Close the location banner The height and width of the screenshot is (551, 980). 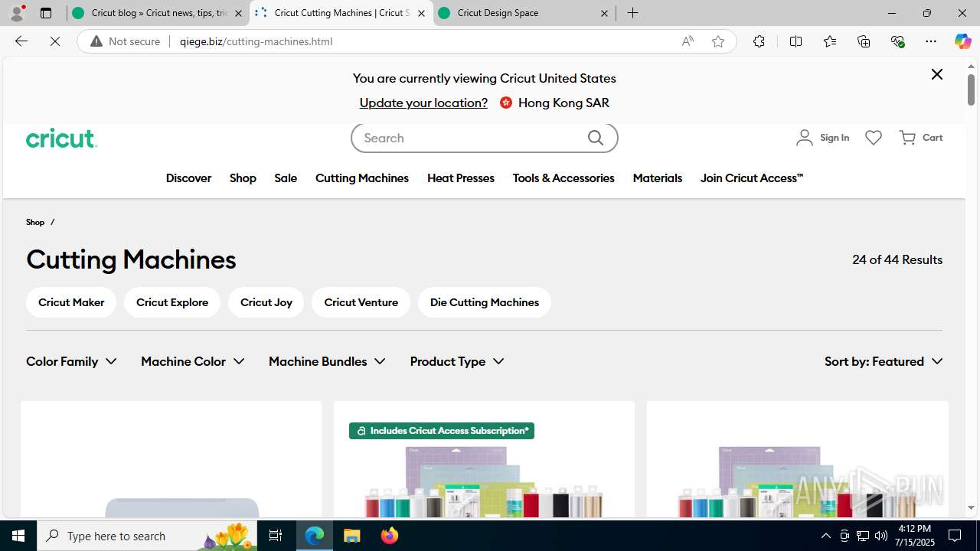(937, 74)
